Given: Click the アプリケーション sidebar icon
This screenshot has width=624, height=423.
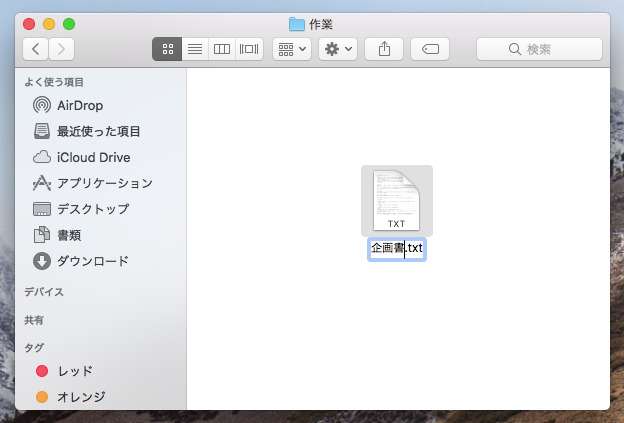Looking at the screenshot, I should [42, 183].
